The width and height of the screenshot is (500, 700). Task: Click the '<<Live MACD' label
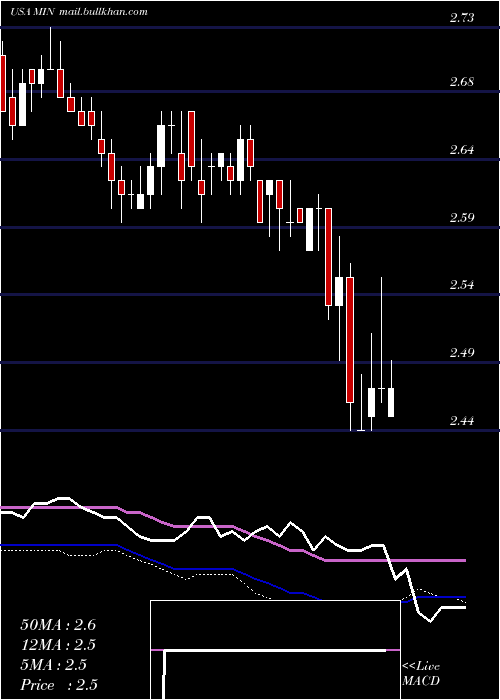click(421, 674)
